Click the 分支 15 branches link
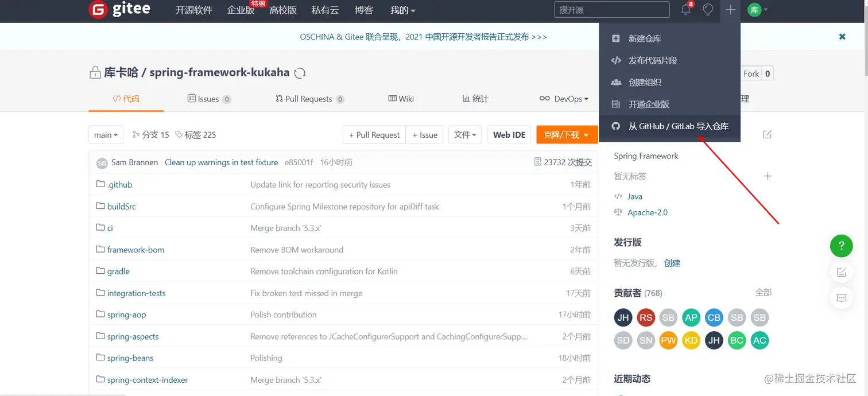The image size is (868, 396). (151, 135)
